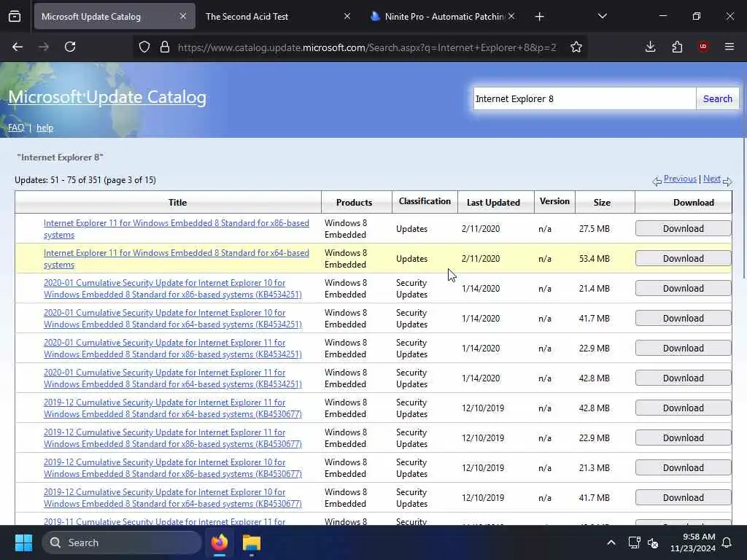Screen dimensions: 747x560
Task: Go back to the previous page
Action: click(x=18, y=47)
